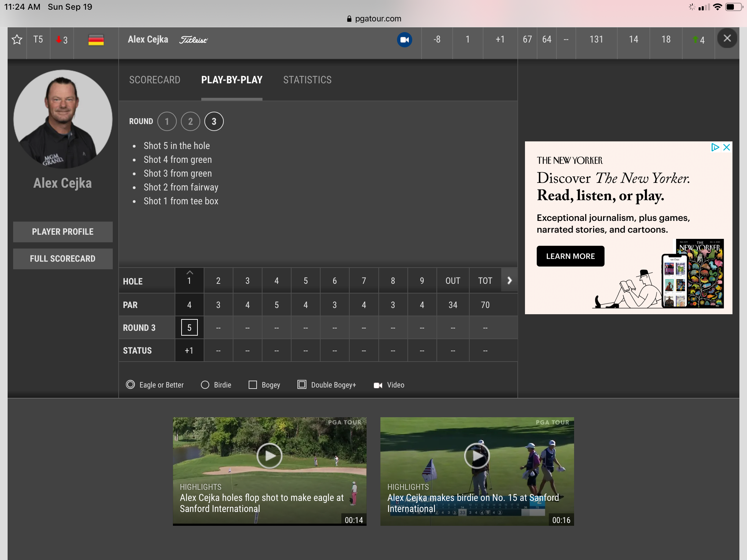Expand Round 3 play-by-play details
The height and width of the screenshot is (560, 747).
pyautogui.click(x=213, y=121)
